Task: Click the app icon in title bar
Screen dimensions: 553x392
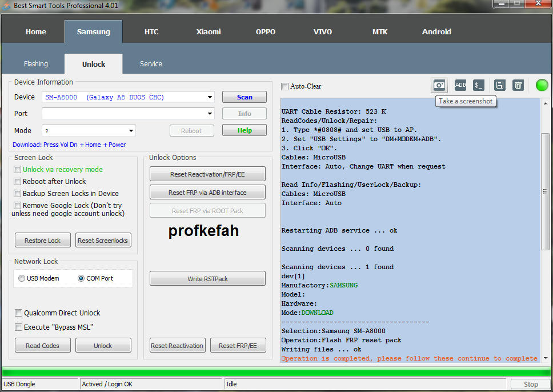Action: coord(6,6)
